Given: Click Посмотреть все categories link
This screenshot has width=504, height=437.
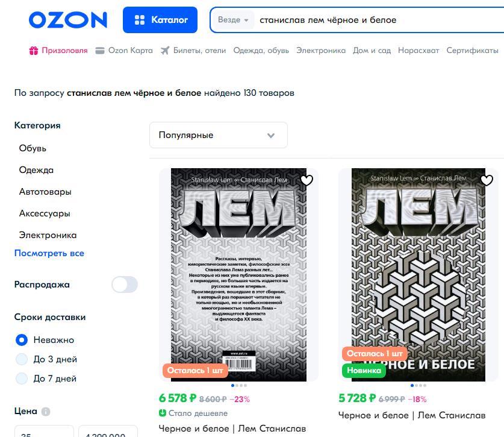Looking at the screenshot, I should click(49, 253).
